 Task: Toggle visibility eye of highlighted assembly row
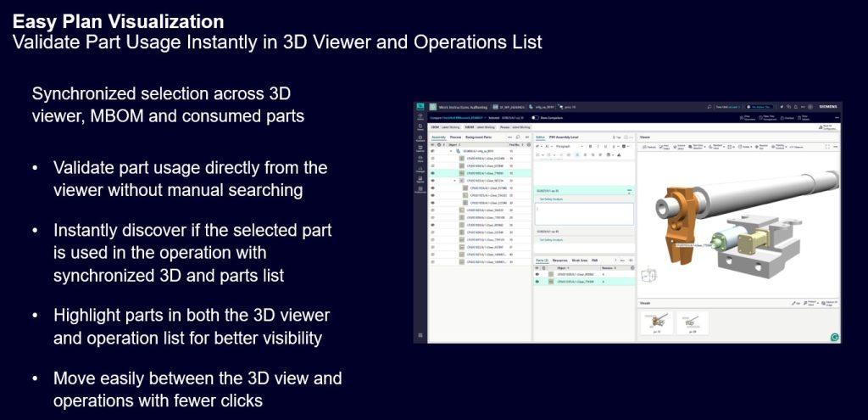pyautogui.click(x=433, y=173)
